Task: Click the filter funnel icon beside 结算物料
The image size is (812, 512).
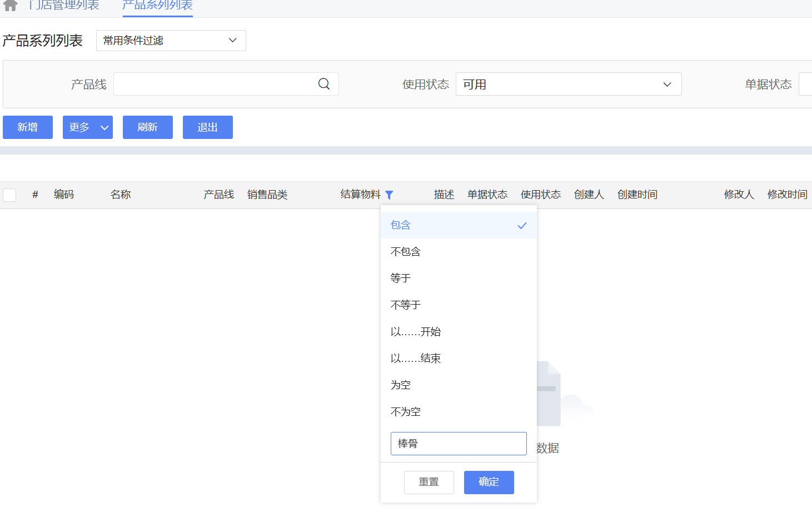Action: 389,195
